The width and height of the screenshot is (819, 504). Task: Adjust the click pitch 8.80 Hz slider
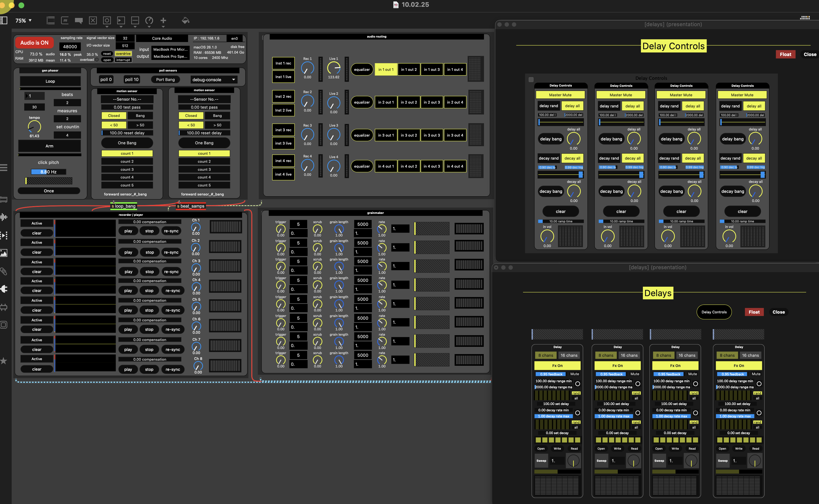(x=48, y=172)
